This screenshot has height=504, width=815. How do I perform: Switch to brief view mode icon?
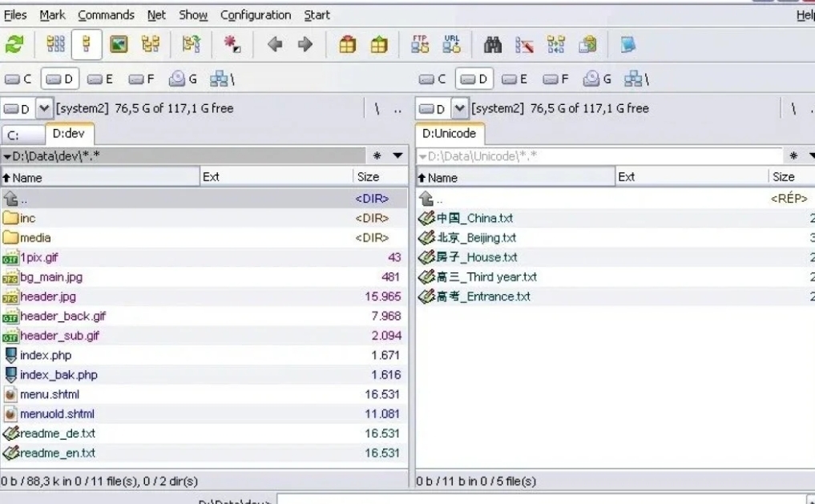pos(55,45)
